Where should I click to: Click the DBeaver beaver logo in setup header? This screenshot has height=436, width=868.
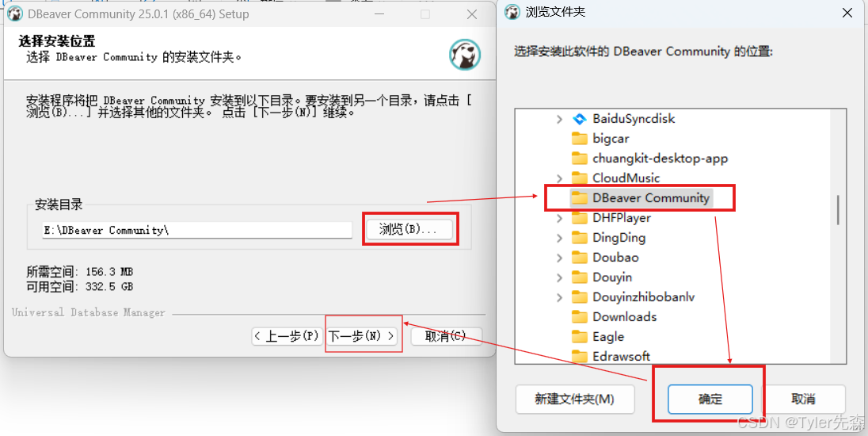pyautogui.click(x=464, y=54)
